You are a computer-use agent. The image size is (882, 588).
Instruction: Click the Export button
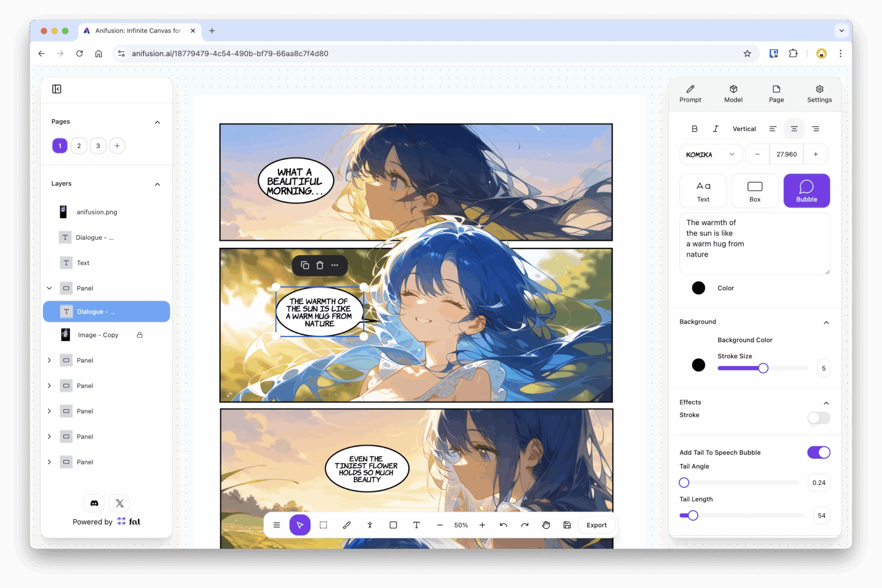coord(596,525)
